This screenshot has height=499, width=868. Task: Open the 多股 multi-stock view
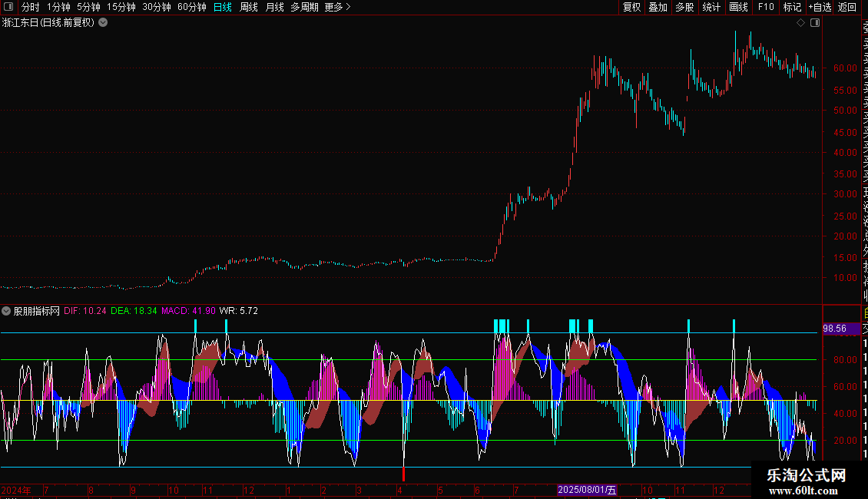pyautogui.click(x=684, y=7)
